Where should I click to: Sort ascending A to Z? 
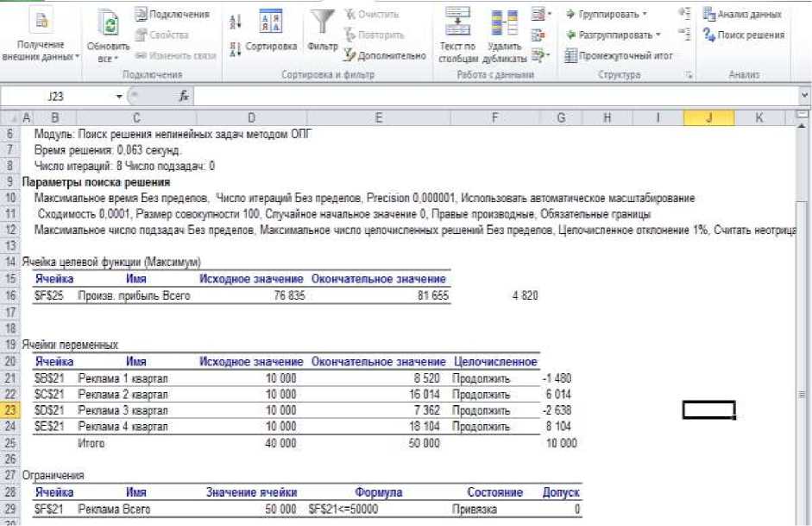point(235,21)
